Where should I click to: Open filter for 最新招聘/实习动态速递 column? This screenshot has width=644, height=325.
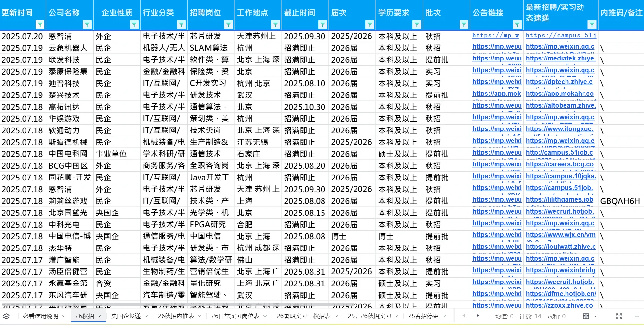592,25
